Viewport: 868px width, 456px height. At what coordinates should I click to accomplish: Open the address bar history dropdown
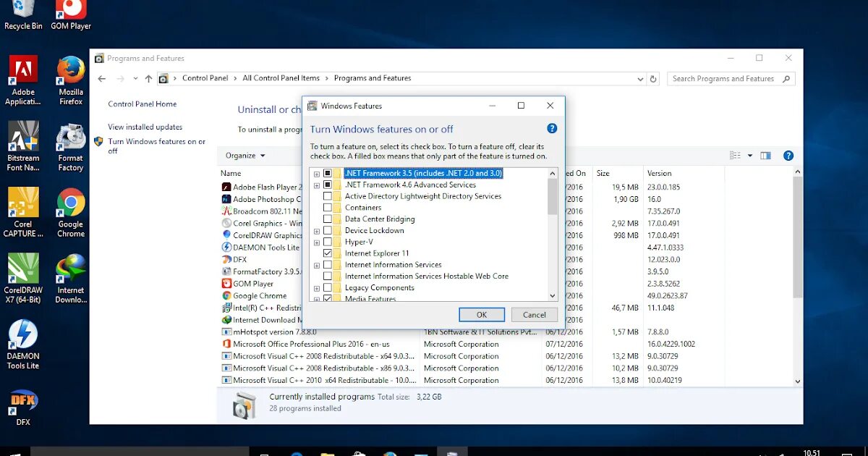(x=640, y=79)
